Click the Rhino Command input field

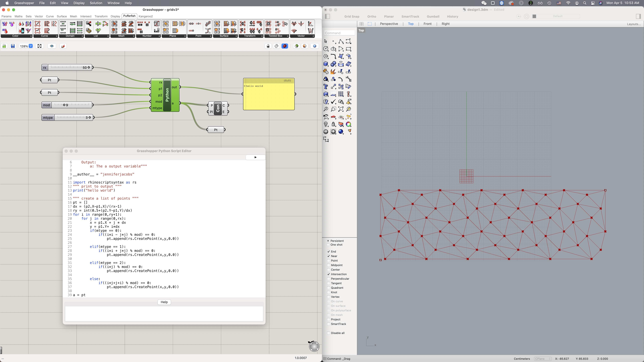tap(339, 33)
